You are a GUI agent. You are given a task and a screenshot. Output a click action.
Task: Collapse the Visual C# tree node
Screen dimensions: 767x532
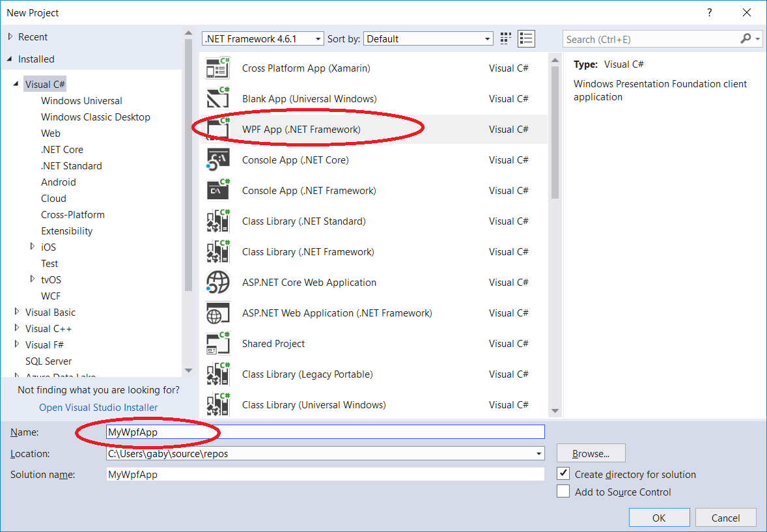pyautogui.click(x=16, y=84)
